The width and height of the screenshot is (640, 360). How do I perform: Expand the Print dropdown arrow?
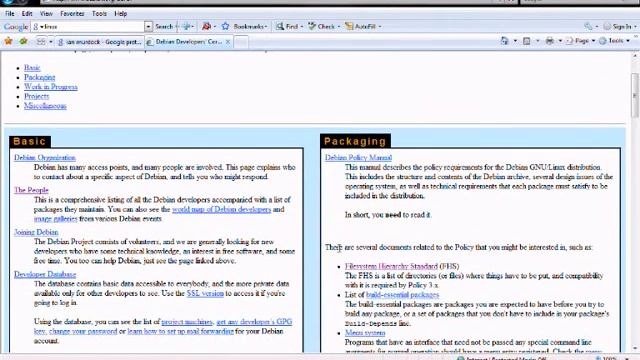pyautogui.click(x=560, y=41)
